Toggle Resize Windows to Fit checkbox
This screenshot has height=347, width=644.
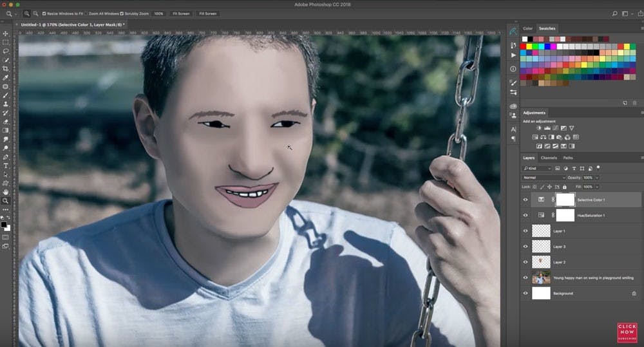44,14
